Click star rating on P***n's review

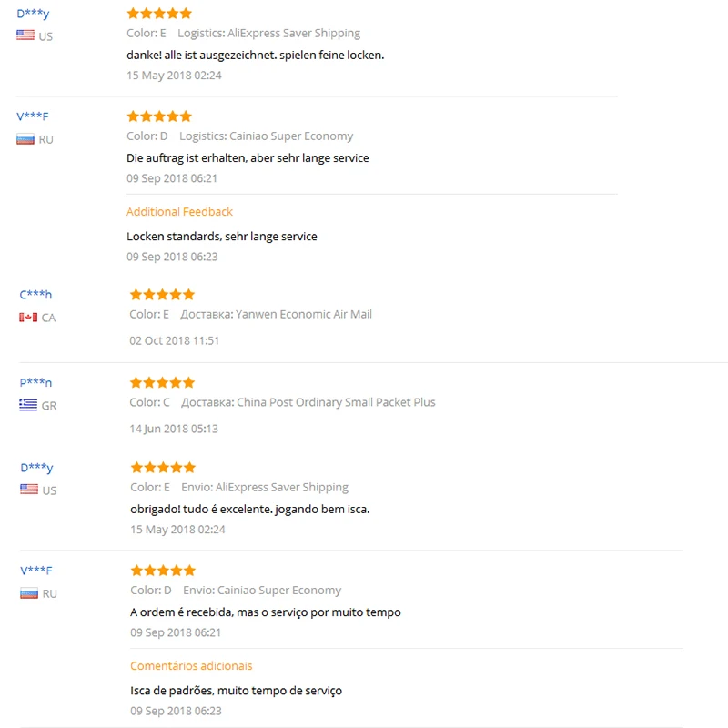coord(162,383)
